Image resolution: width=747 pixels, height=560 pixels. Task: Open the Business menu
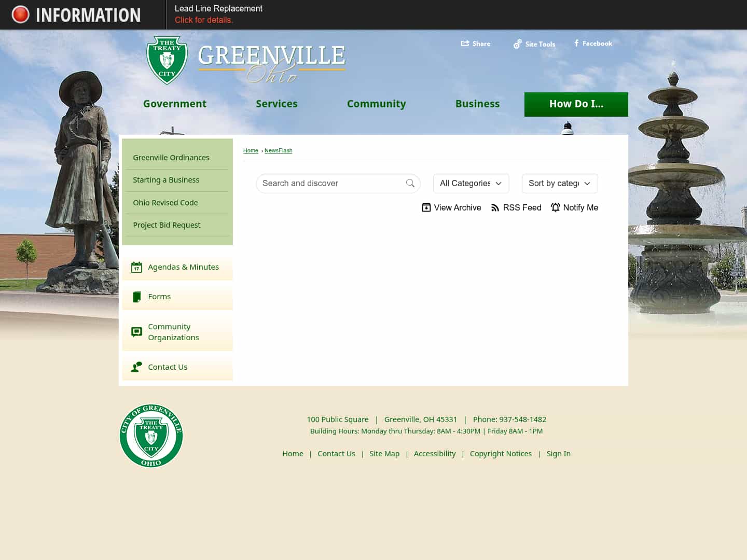[x=477, y=104]
